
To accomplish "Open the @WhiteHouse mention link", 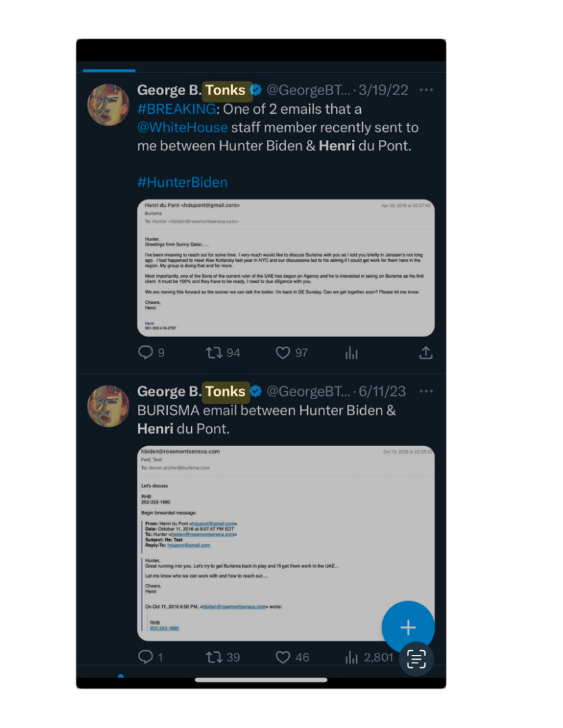I will (182, 128).
